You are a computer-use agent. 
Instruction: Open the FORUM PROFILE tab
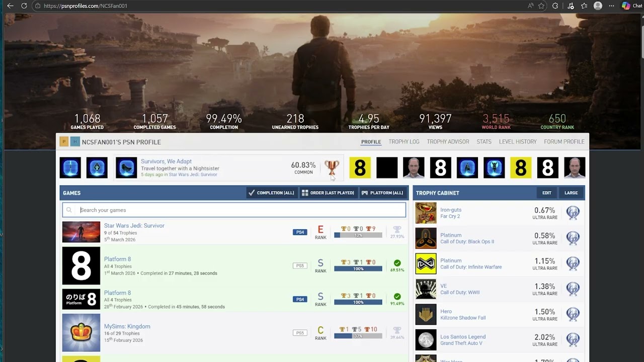coord(564,142)
